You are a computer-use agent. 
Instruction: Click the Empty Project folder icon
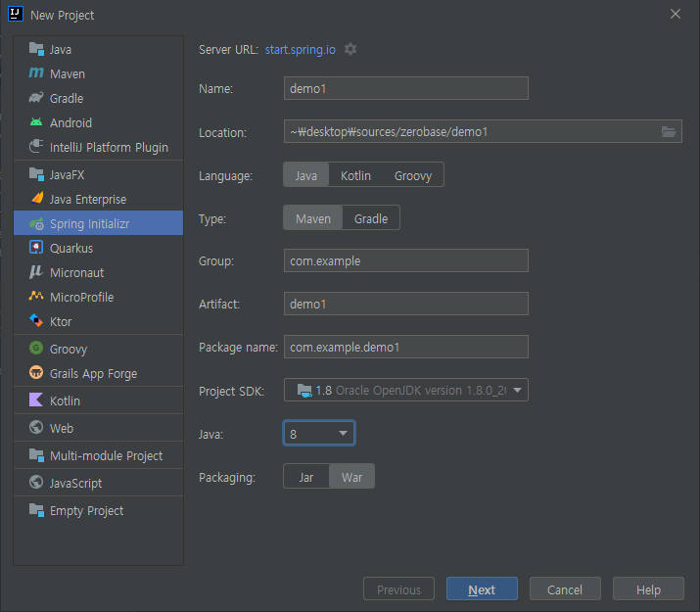(36, 510)
